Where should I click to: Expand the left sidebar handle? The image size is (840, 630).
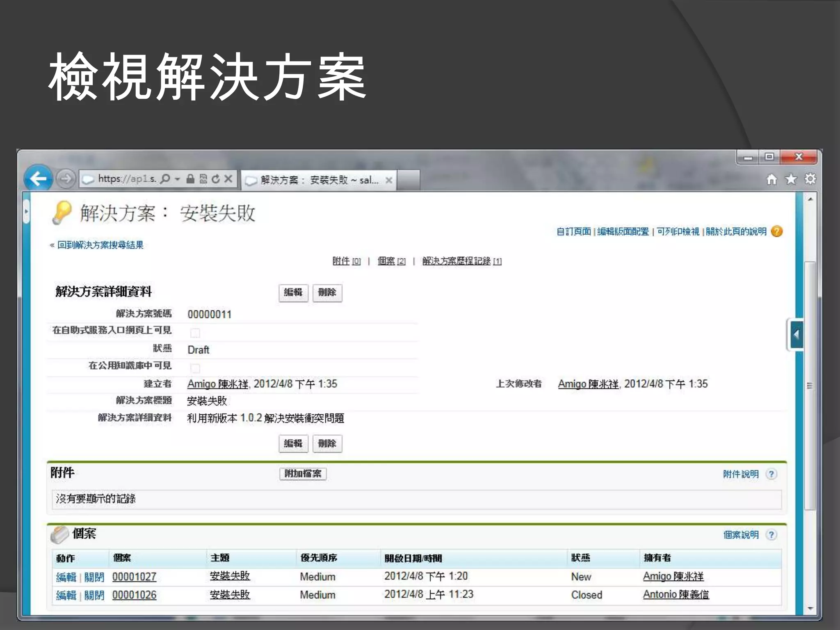[x=26, y=212]
